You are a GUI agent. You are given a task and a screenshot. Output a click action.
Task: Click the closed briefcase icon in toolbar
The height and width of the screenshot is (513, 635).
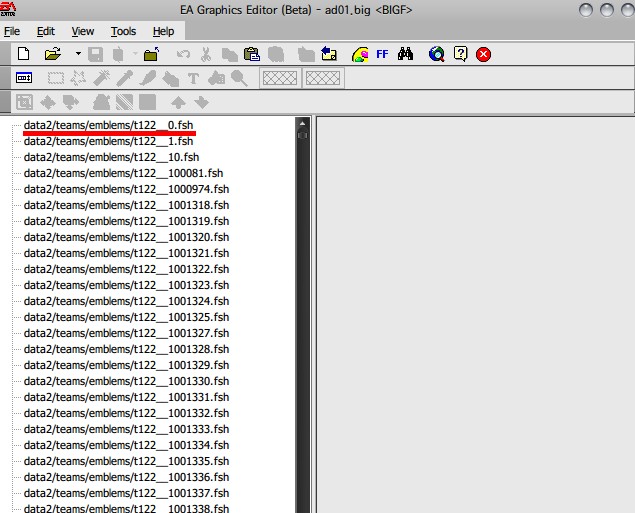point(151,54)
